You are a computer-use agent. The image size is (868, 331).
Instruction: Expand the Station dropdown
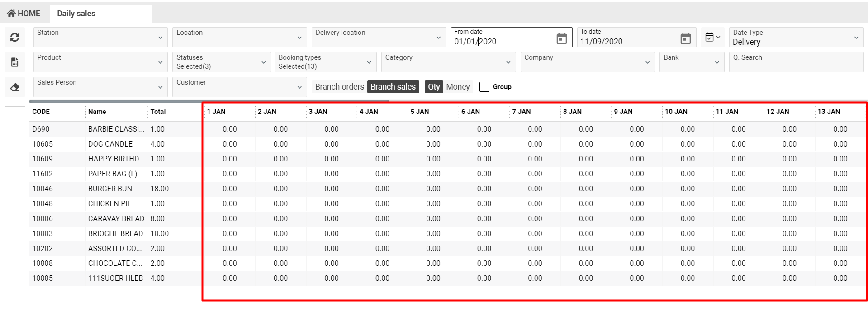(x=100, y=37)
